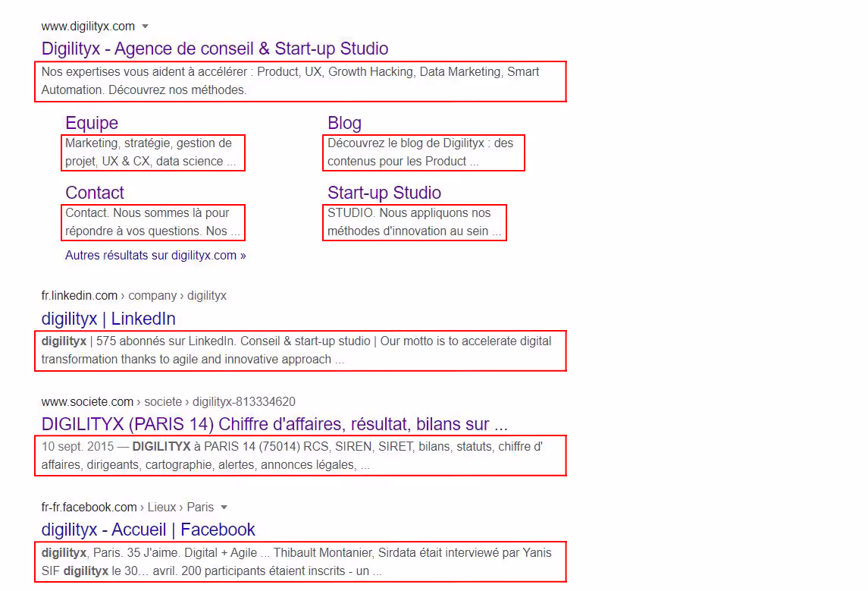Open the Equipe sitelink
Image resolution: width=868 pixels, height=591 pixels.
[x=92, y=123]
